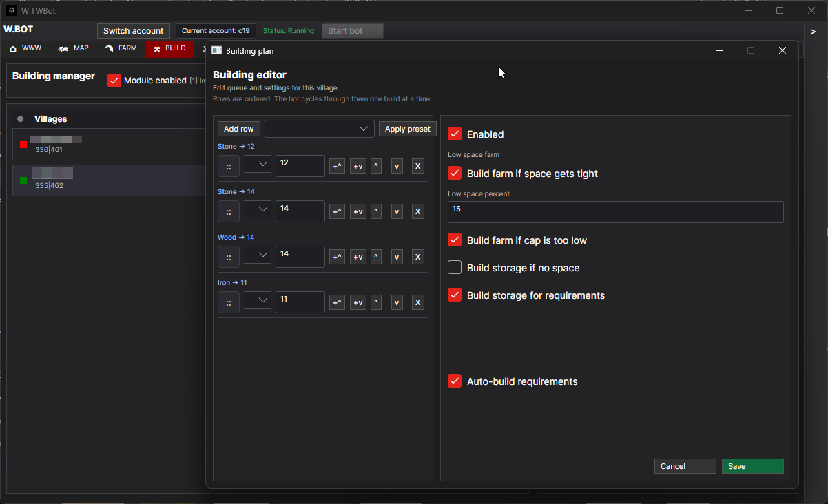Click level field of Stone → 12 row
828x504 pixels.
300,166
